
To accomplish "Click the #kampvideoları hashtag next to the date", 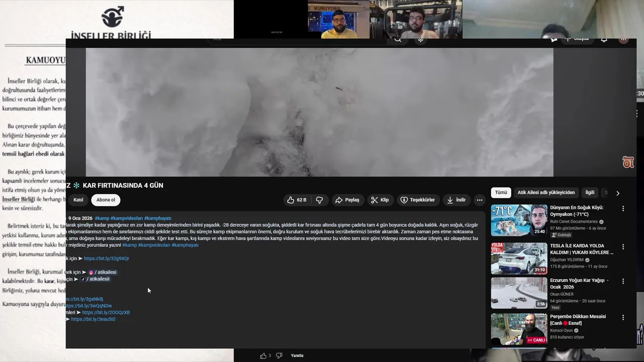I will click(127, 218).
